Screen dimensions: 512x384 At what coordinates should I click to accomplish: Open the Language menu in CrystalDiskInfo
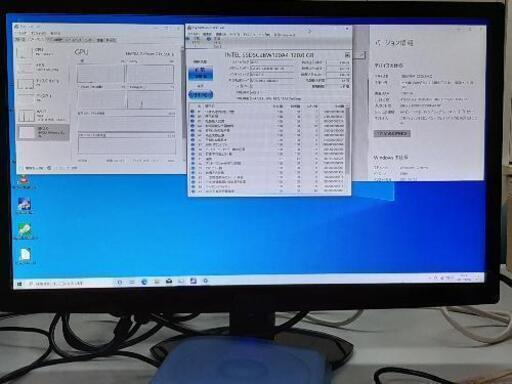click(x=284, y=34)
